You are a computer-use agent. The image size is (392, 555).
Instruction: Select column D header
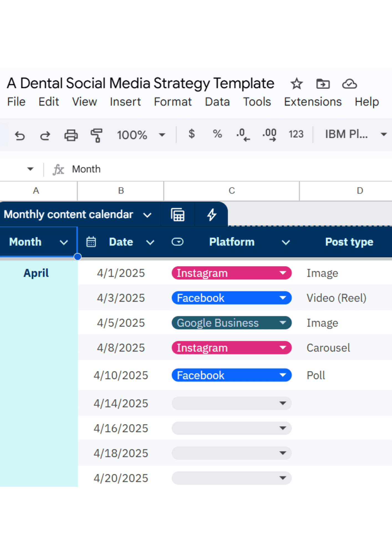pos(346,191)
